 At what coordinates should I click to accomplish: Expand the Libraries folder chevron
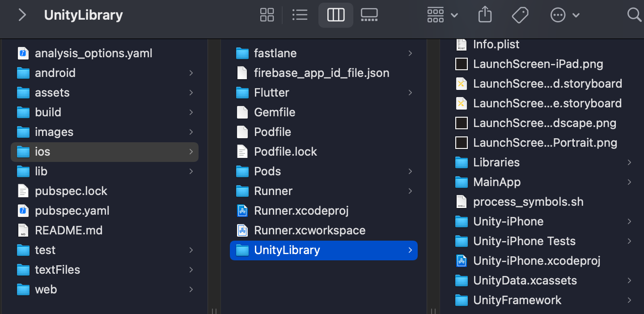pyautogui.click(x=629, y=162)
